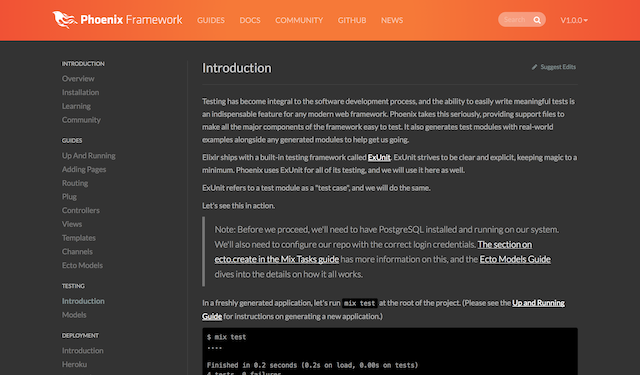The width and height of the screenshot is (640, 375).
Task: Click the GUIDES sidebar section header
Action: (x=72, y=140)
